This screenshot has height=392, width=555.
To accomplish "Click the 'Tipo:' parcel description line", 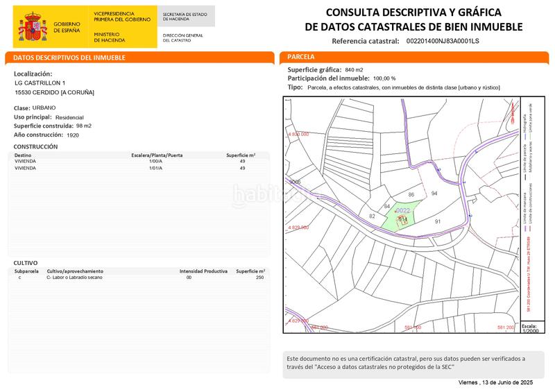I will (393, 87).
